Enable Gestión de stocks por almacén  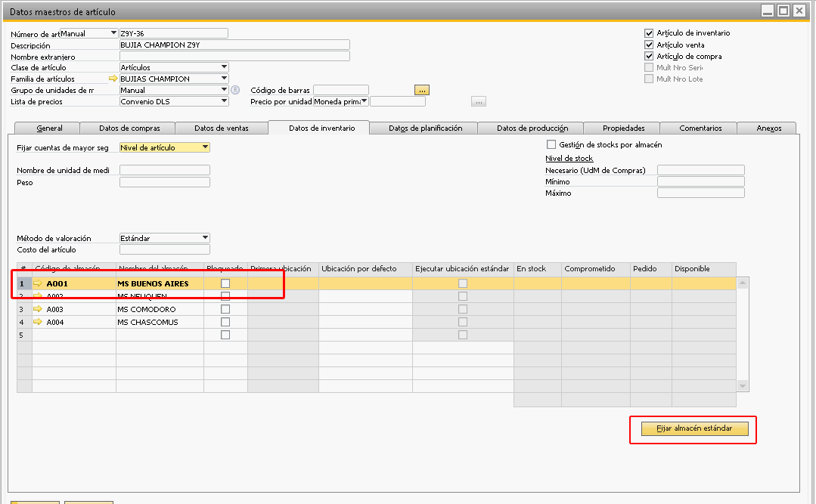tap(551, 144)
